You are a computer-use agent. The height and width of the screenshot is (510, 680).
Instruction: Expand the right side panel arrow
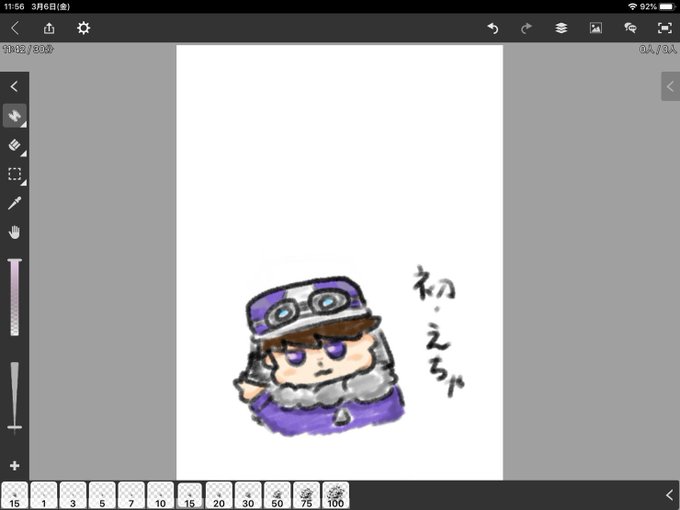click(670, 86)
